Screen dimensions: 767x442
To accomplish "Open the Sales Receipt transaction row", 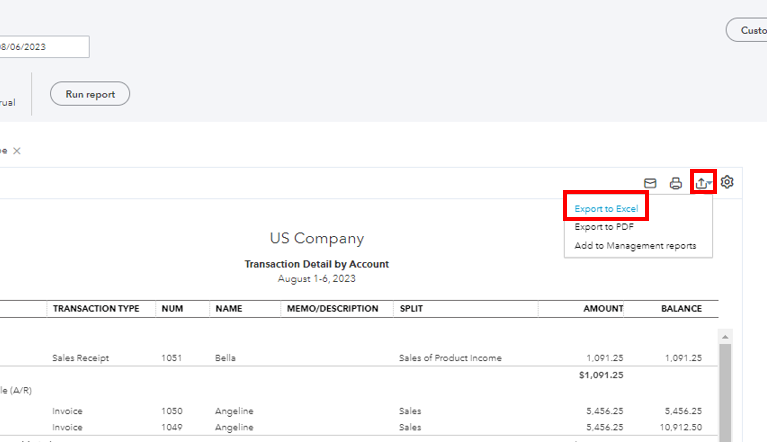I will [x=80, y=358].
